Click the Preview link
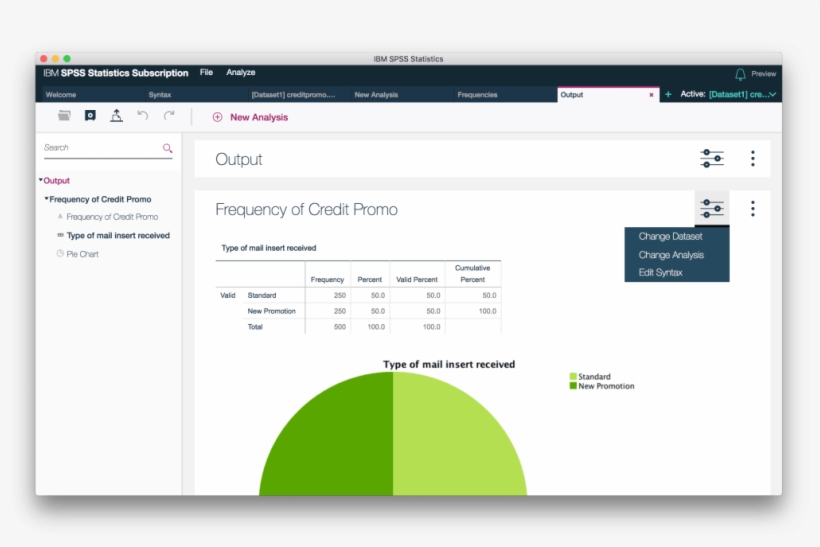 [763, 74]
